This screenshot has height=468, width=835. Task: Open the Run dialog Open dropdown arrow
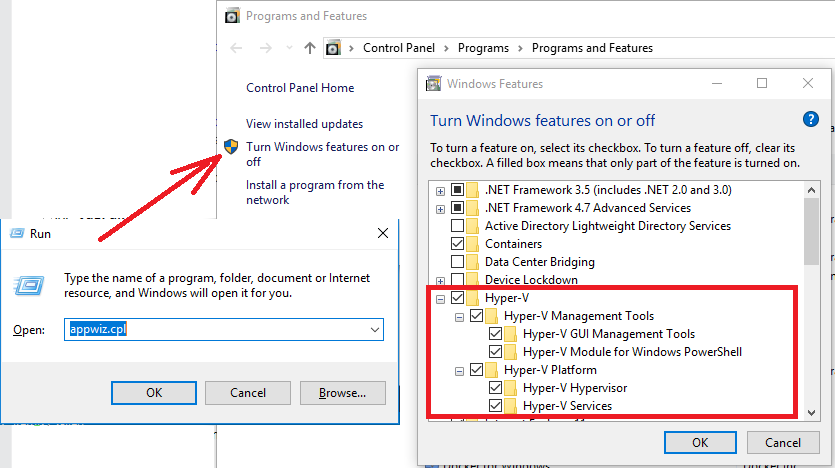375,330
